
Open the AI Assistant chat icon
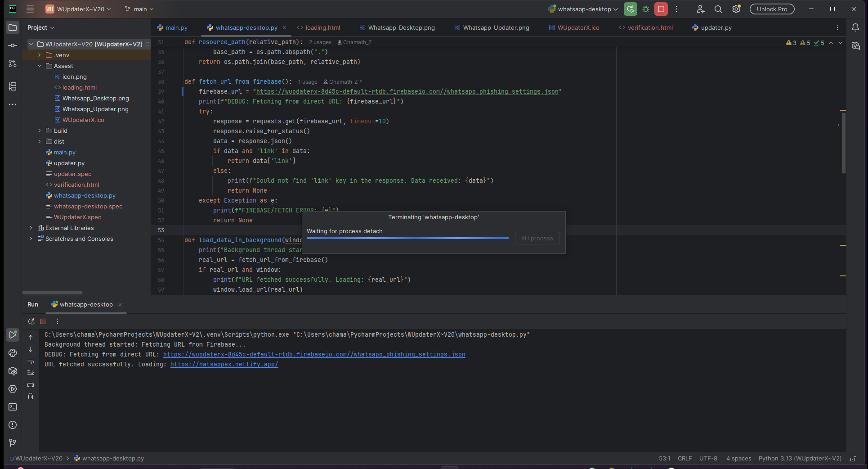(x=855, y=46)
